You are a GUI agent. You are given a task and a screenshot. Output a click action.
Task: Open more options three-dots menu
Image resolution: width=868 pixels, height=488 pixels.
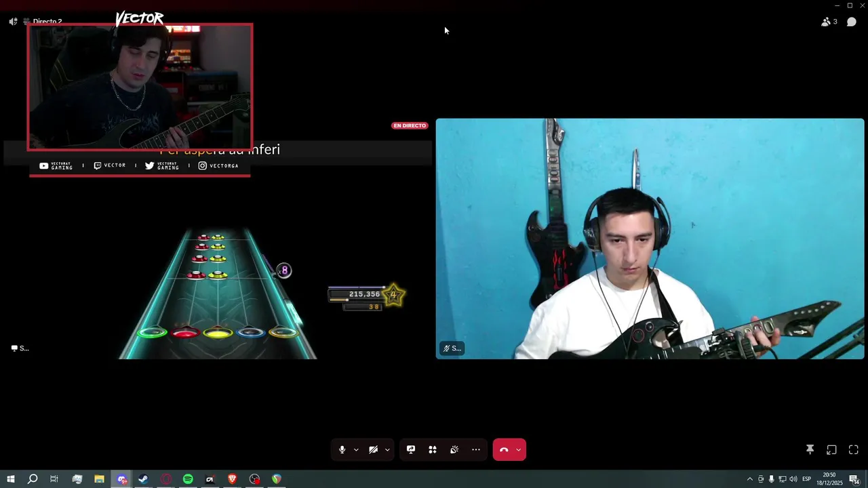[476, 449]
